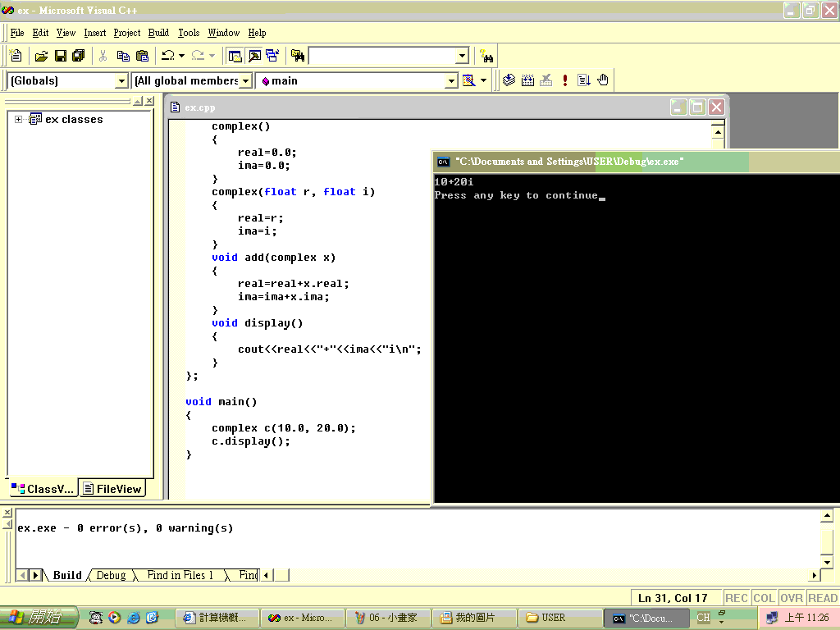Click the Find in Files search input box
This screenshot has width=840, height=630.
[381, 56]
